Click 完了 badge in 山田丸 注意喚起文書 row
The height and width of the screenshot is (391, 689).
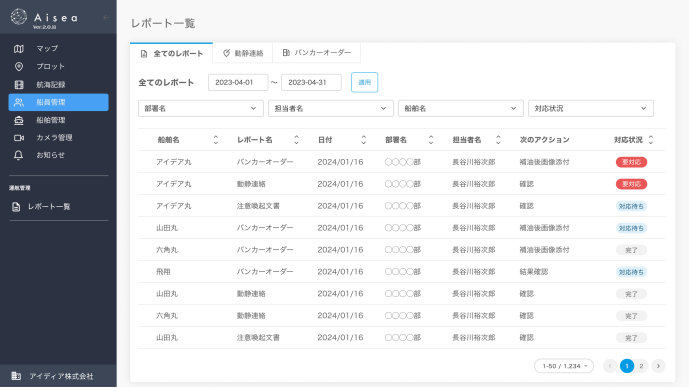pyautogui.click(x=631, y=338)
